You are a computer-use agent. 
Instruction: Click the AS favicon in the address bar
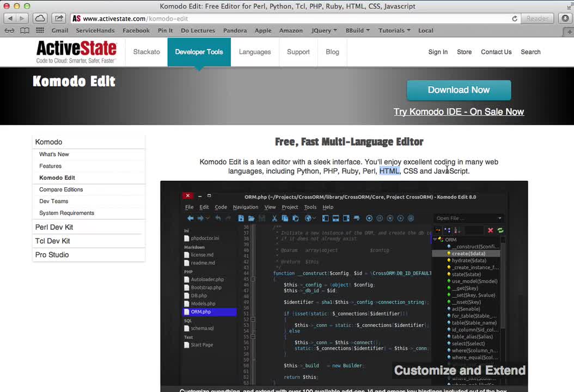(x=76, y=19)
